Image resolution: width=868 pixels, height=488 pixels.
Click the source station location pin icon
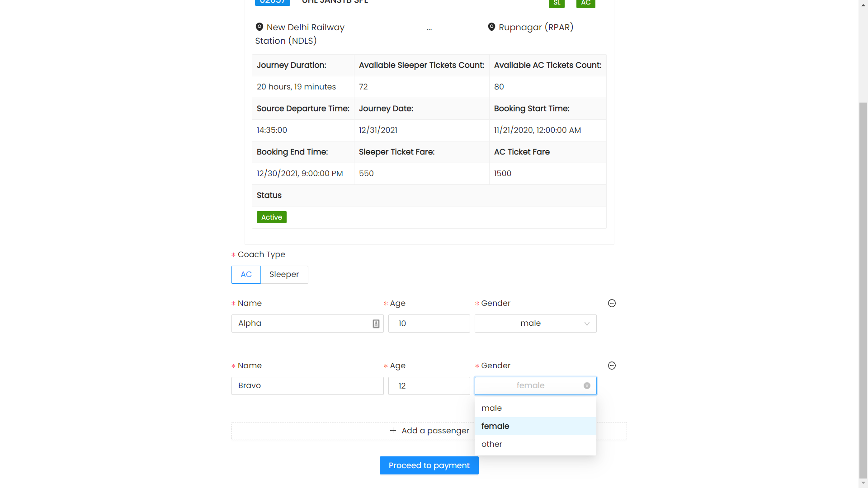coord(259,27)
